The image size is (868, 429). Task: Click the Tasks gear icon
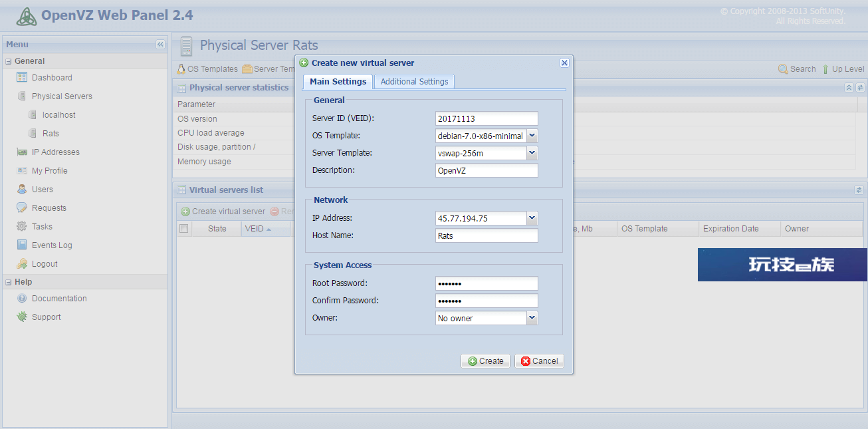pyautogui.click(x=22, y=227)
